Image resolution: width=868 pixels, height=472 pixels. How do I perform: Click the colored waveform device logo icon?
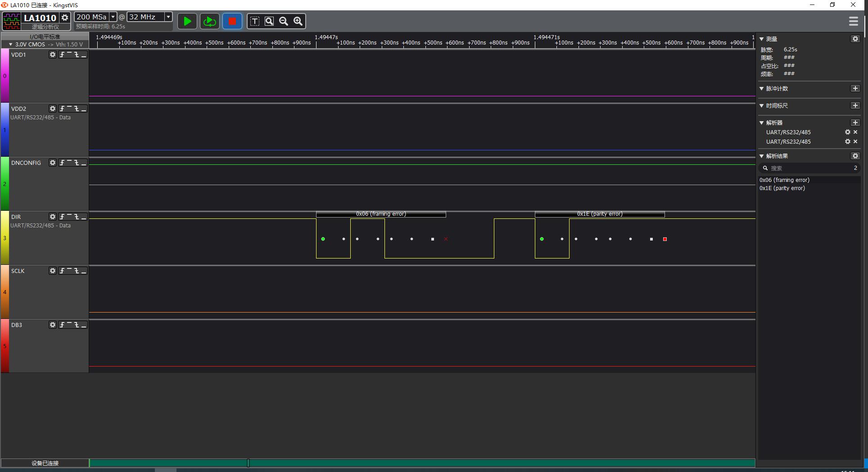[x=12, y=21]
